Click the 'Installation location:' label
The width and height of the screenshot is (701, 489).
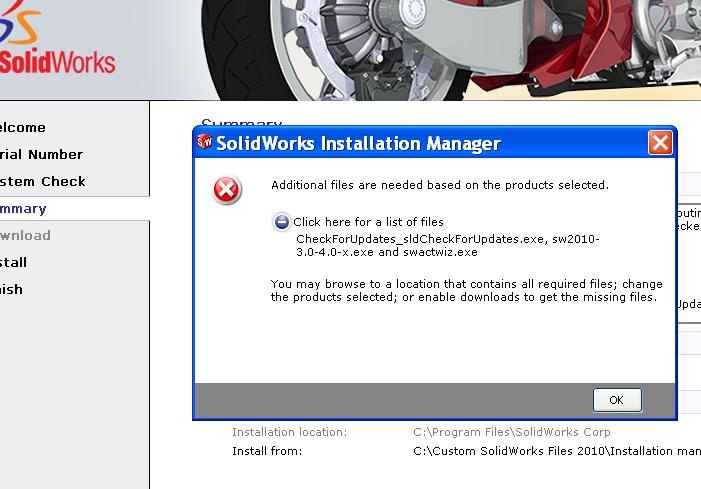[289, 432]
